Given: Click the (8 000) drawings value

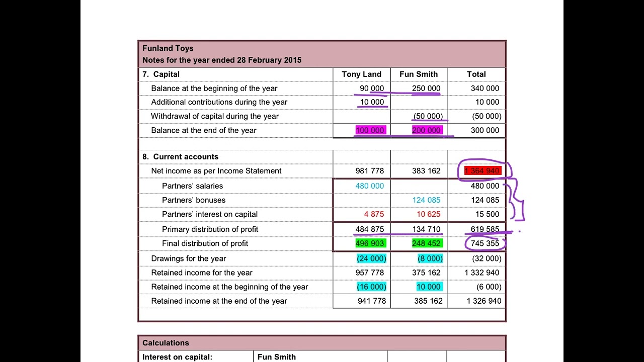Looking at the screenshot, I should (x=430, y=258).
